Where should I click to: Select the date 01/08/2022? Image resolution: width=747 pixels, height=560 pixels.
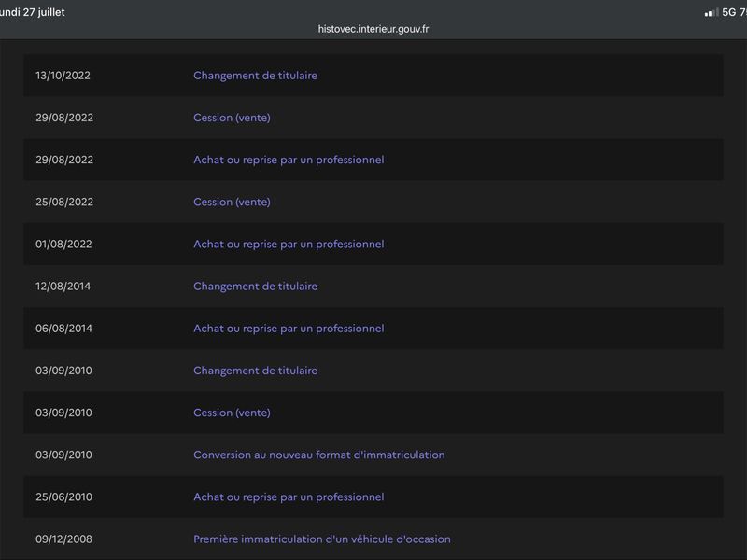pos(63,245)
